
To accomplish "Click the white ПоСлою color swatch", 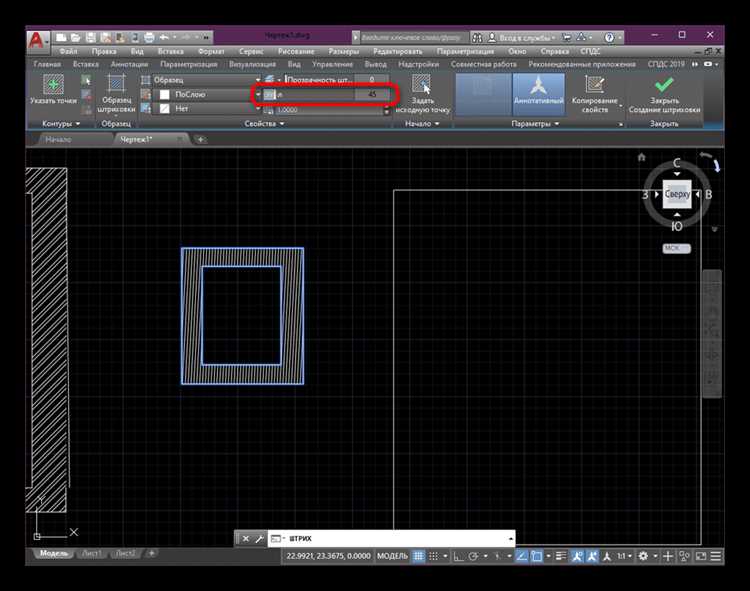I will [x=165, y=95].
